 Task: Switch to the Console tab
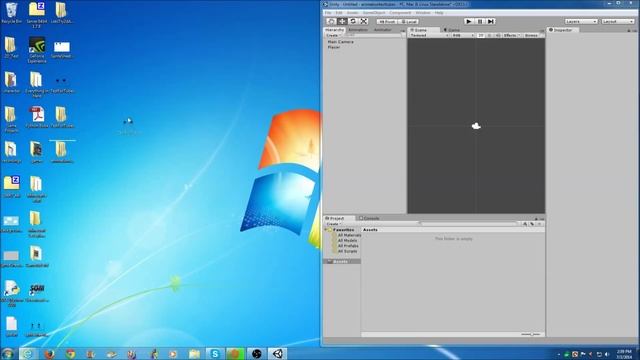[369, 218]
